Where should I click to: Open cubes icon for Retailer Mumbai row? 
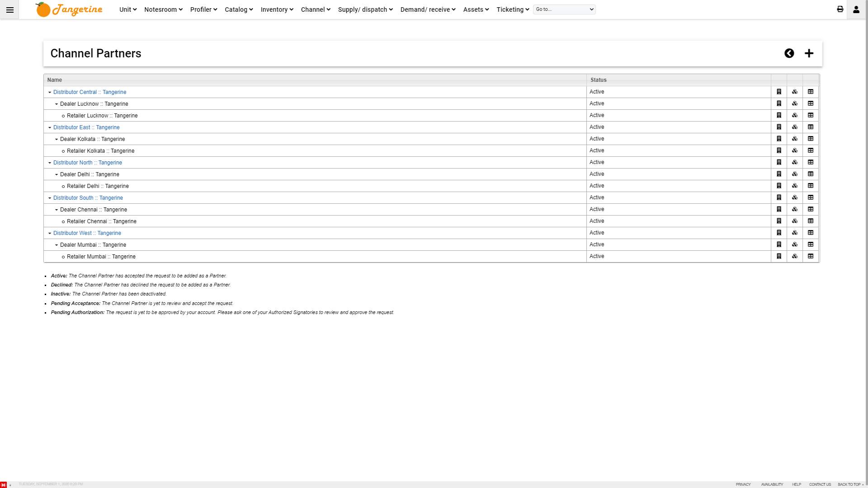click(x=795, y=256)
